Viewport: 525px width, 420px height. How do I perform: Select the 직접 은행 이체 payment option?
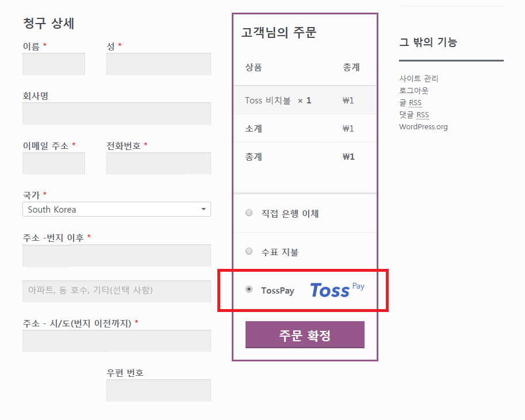point(249,213)
